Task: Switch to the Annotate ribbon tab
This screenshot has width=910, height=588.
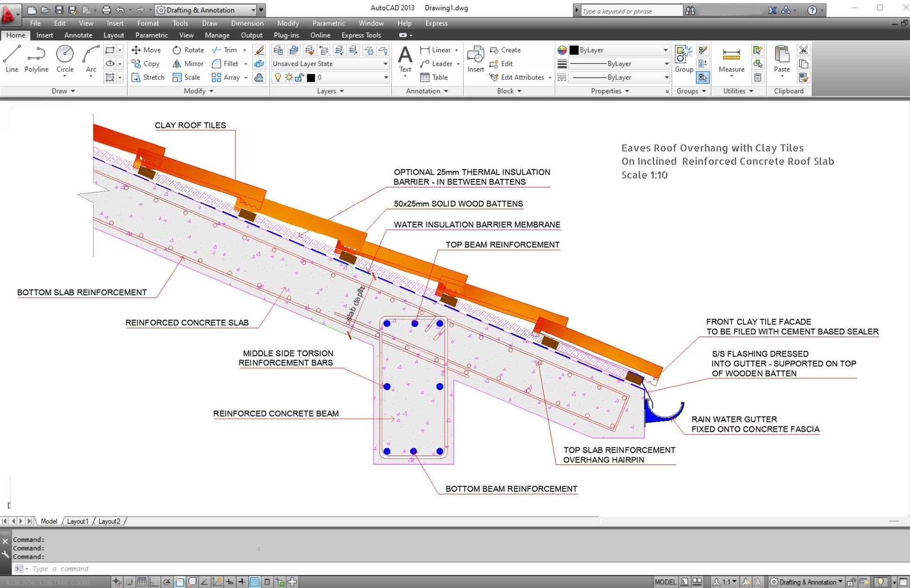Action: pyautogui.click(x=78, y=35)
